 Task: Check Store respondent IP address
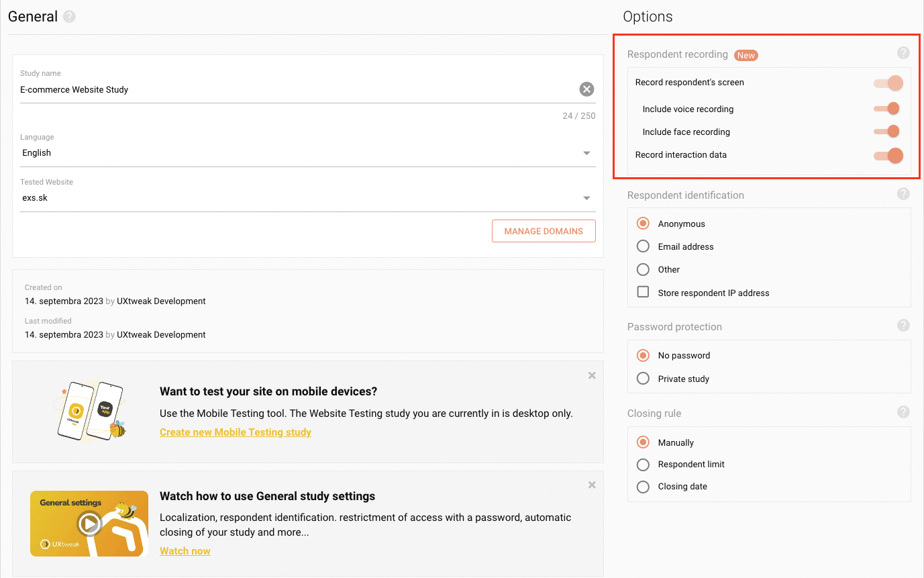tap(643, 292)
